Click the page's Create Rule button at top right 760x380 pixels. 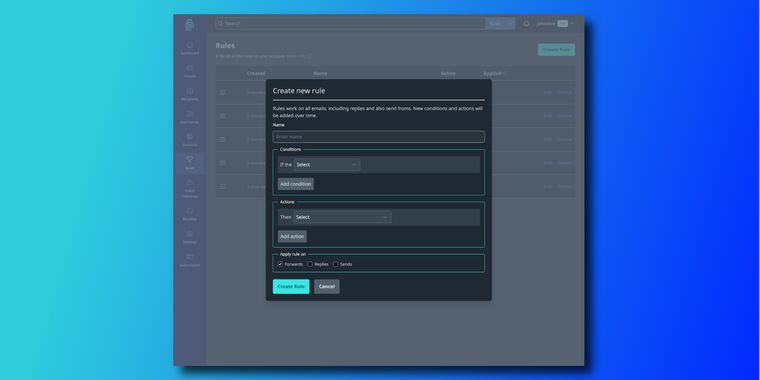pos(556,49)
